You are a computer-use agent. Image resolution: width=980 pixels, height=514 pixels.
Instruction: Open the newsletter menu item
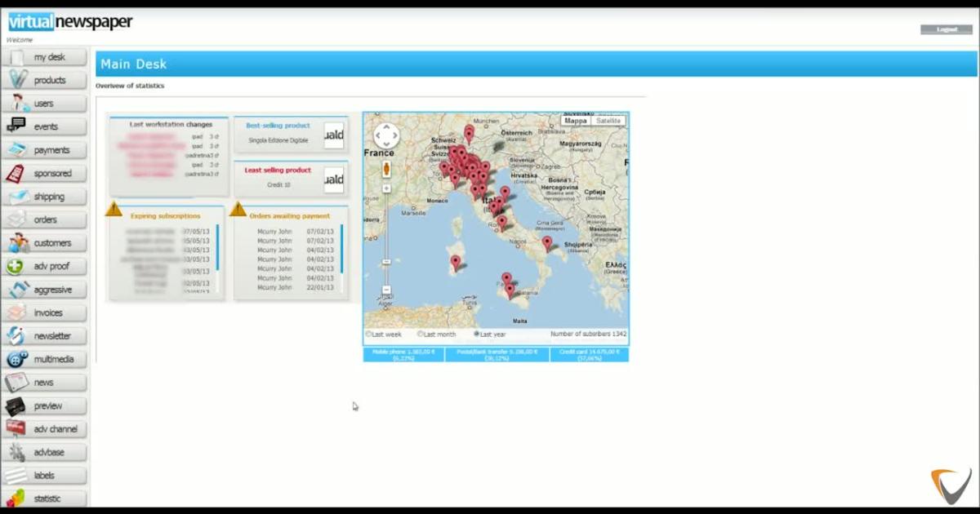(x=51, y=336)
